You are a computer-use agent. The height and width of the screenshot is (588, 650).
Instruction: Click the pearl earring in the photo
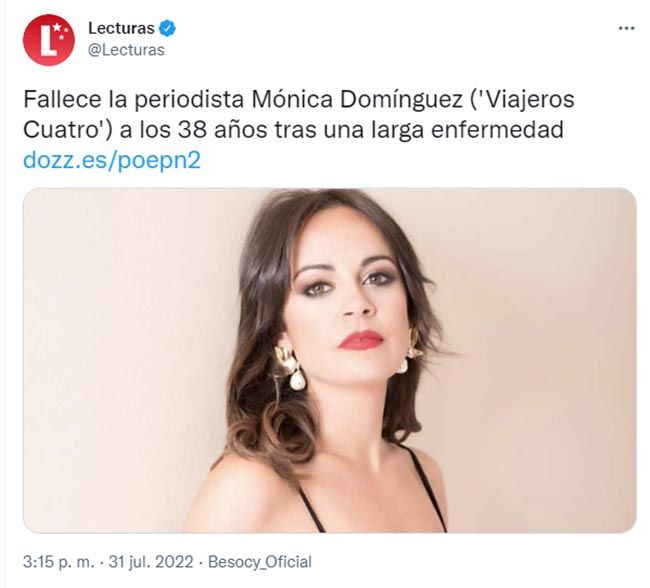(x=298, y=380)
